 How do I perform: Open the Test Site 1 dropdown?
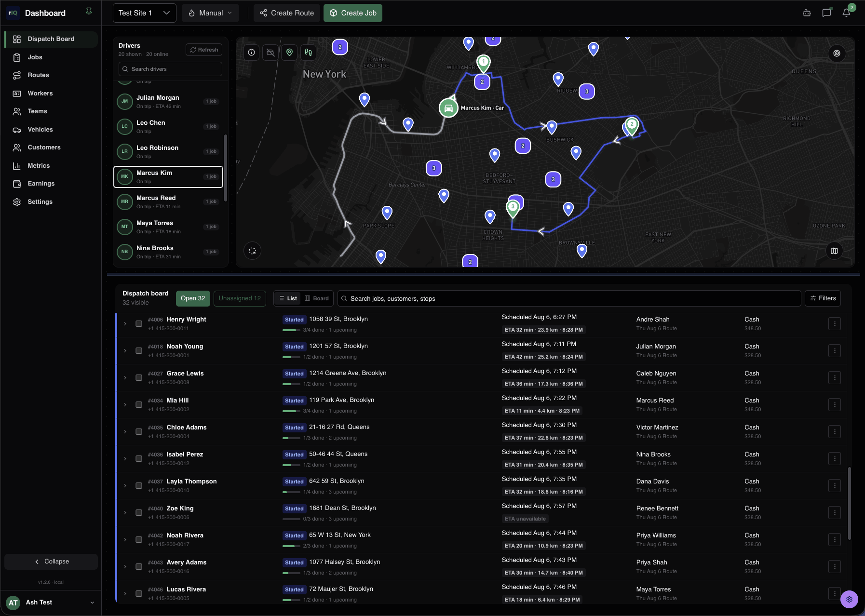pos(144,13)
